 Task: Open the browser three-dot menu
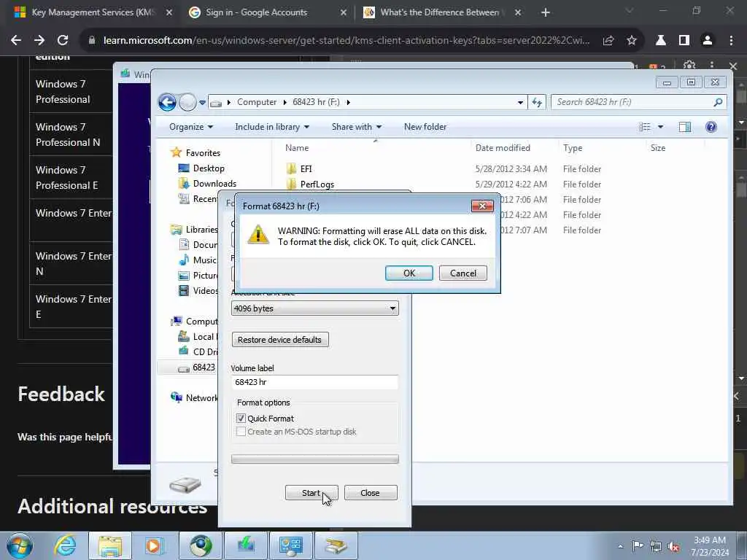point(731,41)
